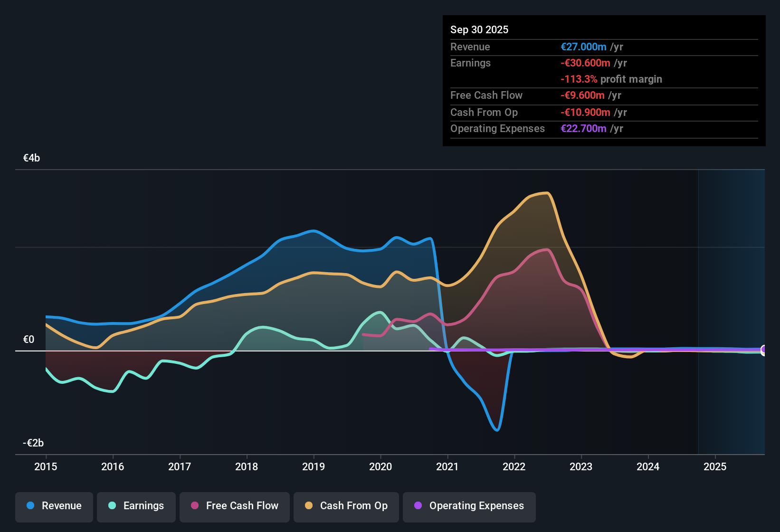Toggle the Free Cash Flow series off
This screenshot has width=780, height=532.
coord(234,506)
